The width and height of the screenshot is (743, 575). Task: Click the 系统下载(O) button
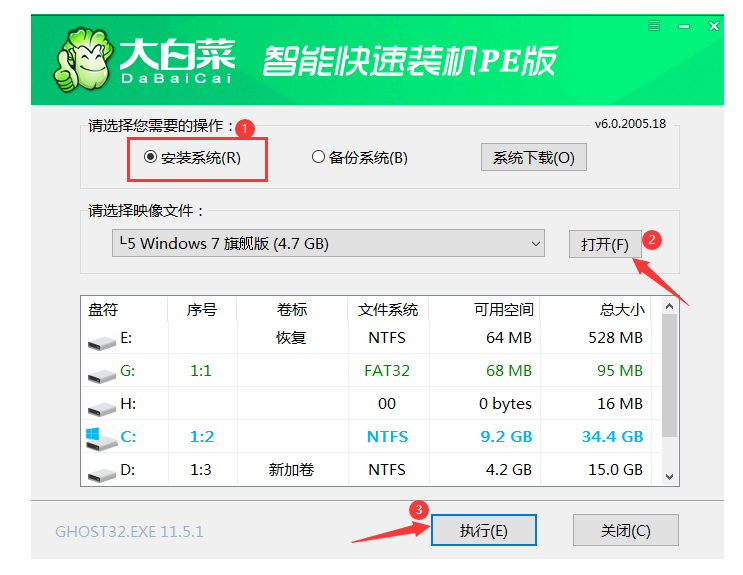(534, 157)
